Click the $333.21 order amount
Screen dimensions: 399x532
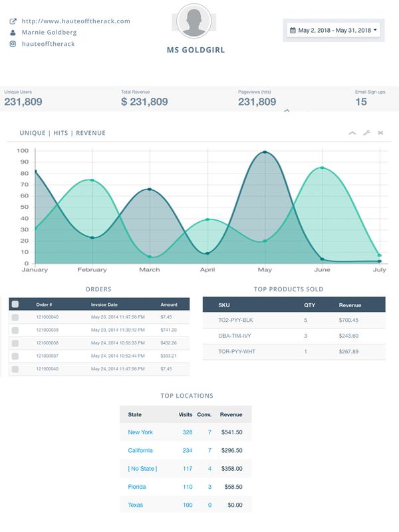(x=169, y=356)
